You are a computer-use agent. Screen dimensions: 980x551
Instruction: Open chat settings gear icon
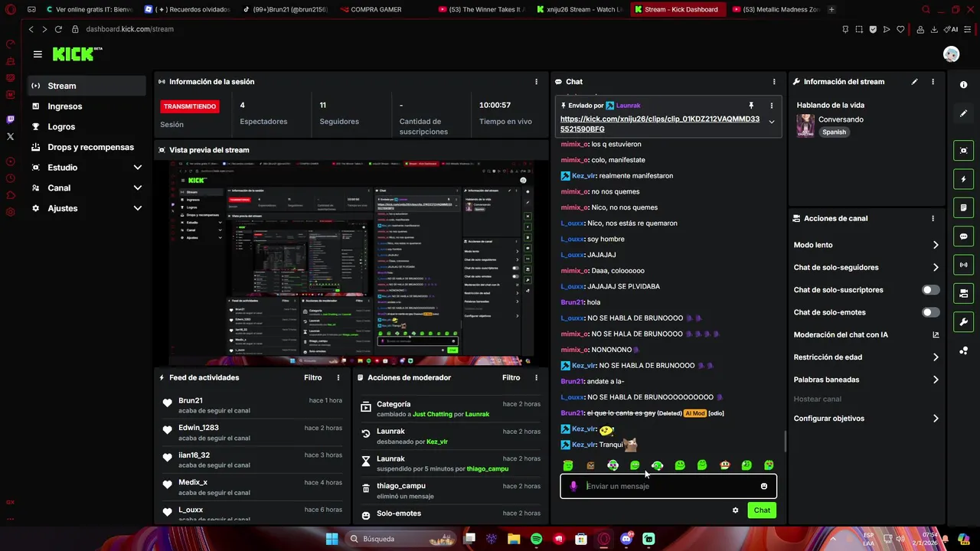tap(736, 510)
